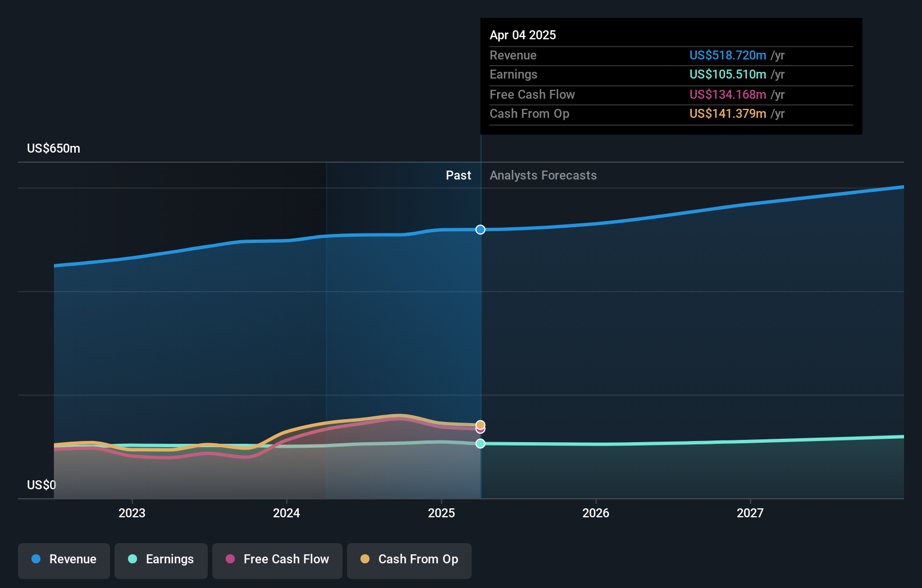The height and width of the screenshot is (588, 922).
Task: Click the Free Cash Flow label in tooltip
Action: tap(532, 95)
